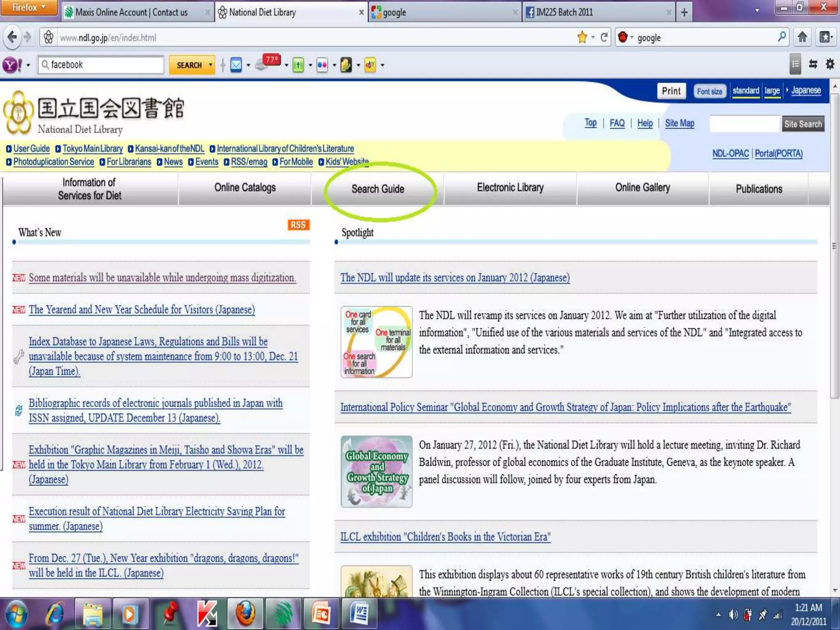
Task: Bookmark this page with the star
Action: pyautogui.click(x=582, y=37)
